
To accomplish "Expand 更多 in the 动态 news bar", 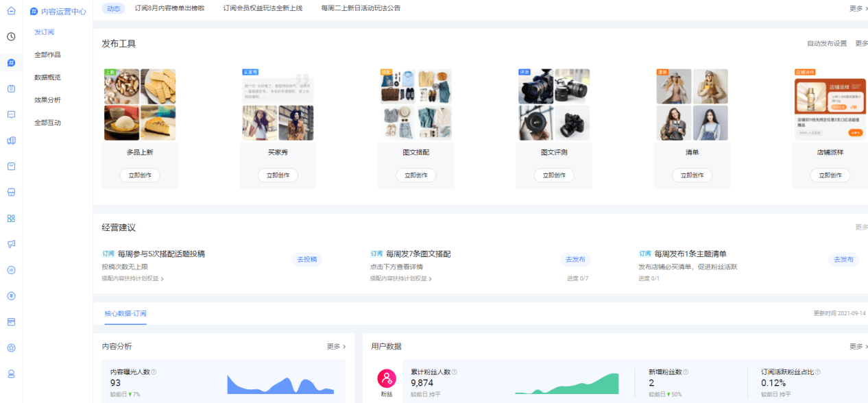I will pyautogui.click(x=858, y=8).
